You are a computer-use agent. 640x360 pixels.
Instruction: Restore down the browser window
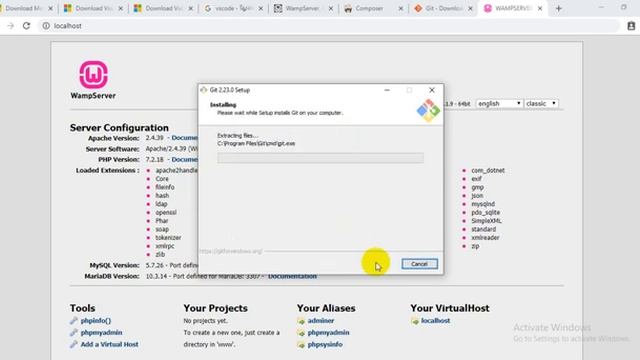624,7
